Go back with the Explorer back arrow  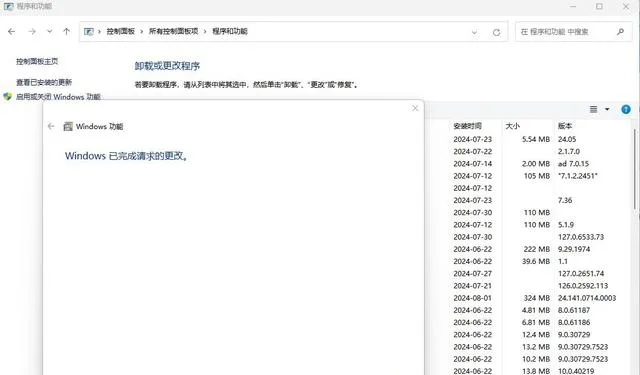[x=11, y=31]
